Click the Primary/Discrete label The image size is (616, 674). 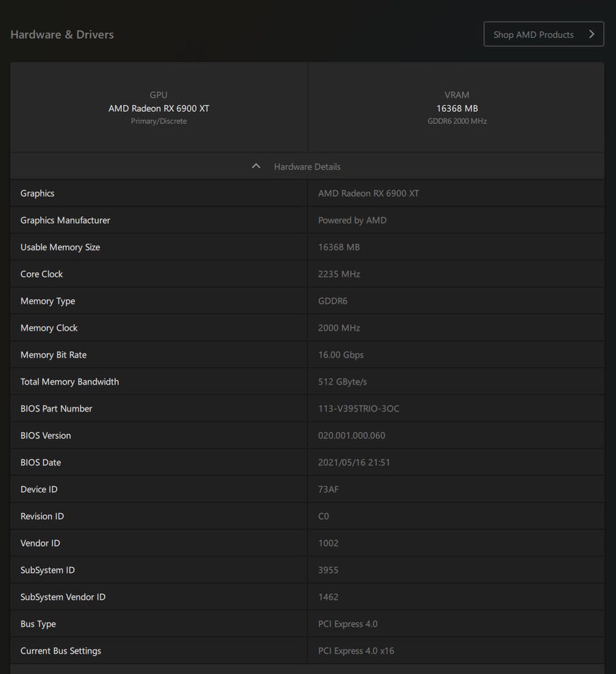[158, 121]
